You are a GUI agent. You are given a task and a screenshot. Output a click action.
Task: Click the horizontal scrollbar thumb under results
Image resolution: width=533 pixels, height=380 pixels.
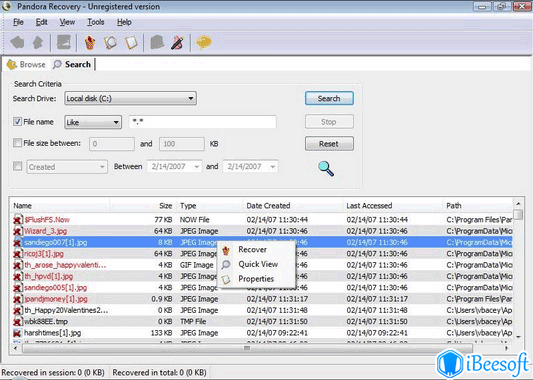(247, 348)
